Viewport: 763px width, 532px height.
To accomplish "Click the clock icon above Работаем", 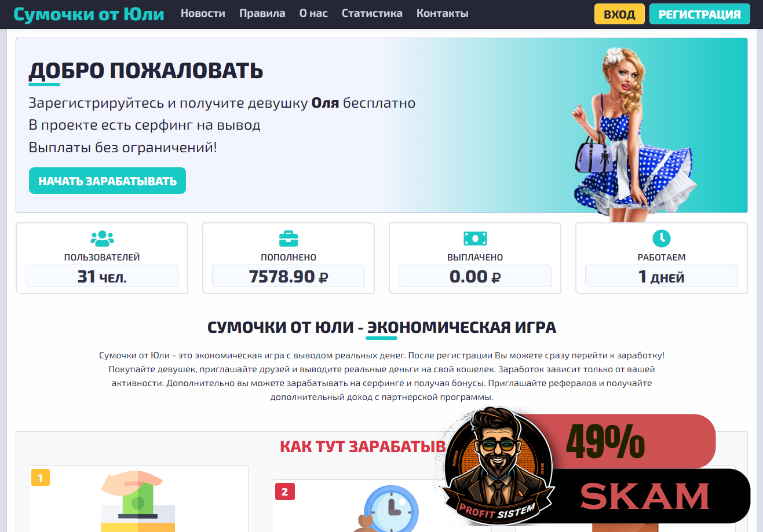I will click(x=662, y=238).
